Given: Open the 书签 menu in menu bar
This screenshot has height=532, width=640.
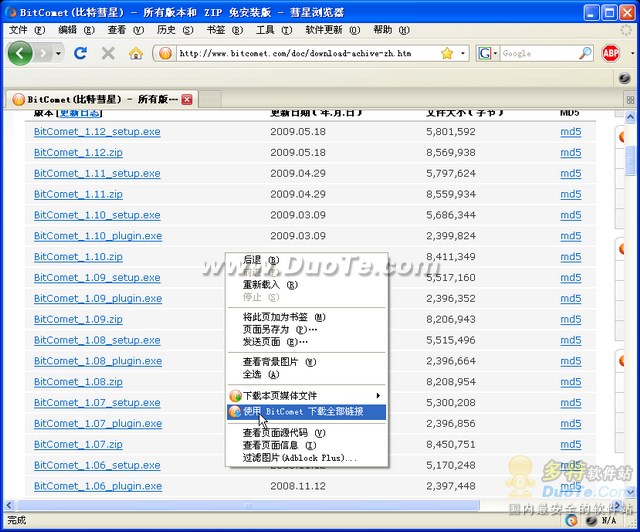Looking at the screenshot, I should point(216,30).
